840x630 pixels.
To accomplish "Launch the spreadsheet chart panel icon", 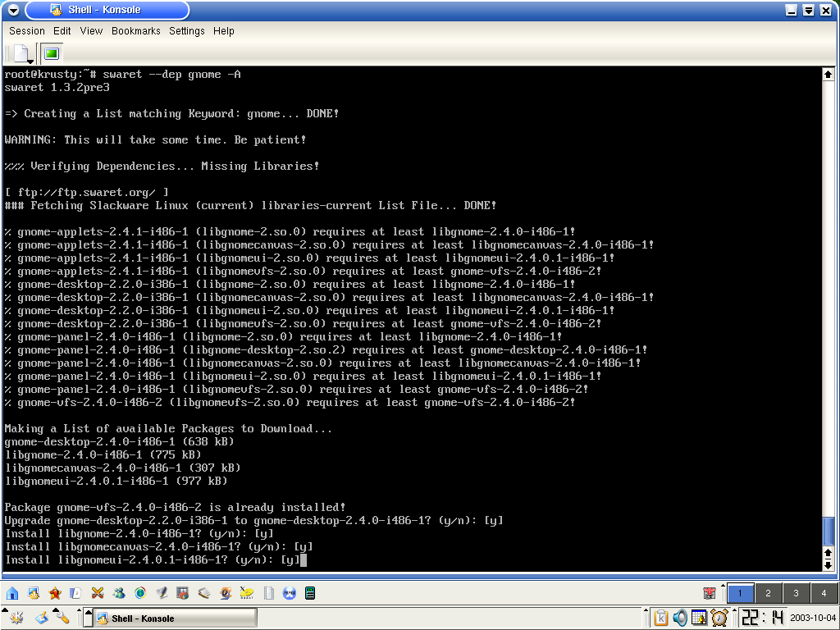I will pyautogui.click(x=183, y=593).
